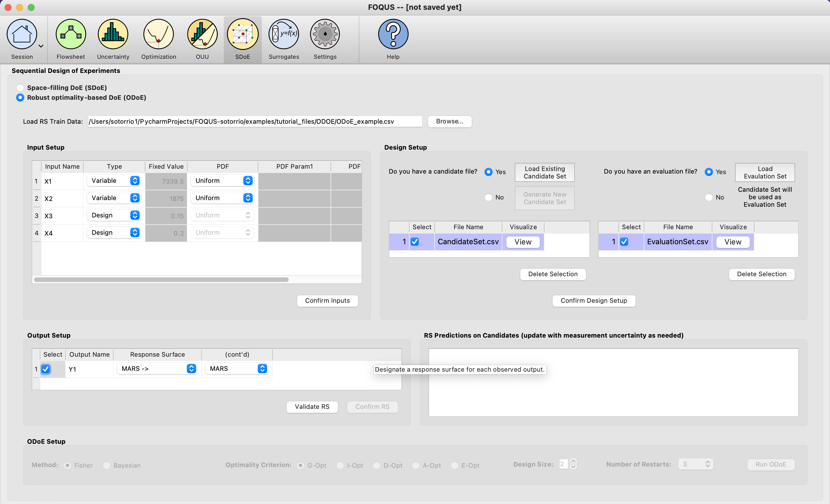
Task: Click the PDF Param1 column header
Action: pyautogui.click(x=294, y=166)
